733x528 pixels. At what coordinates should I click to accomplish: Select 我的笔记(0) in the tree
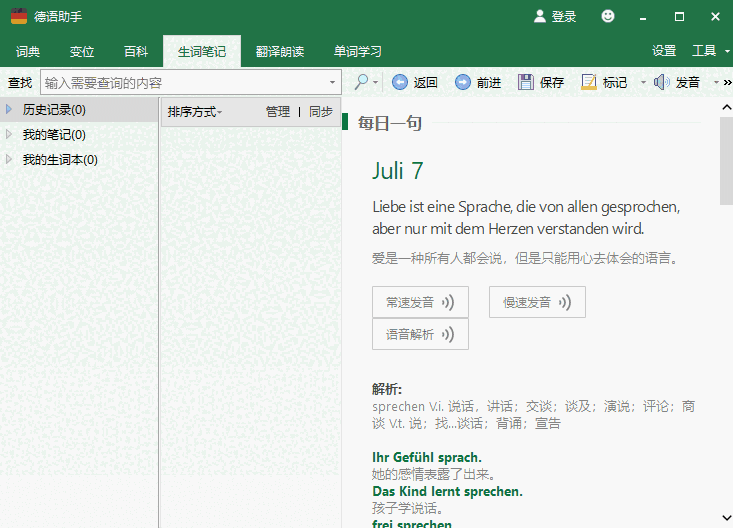[54, 135]
